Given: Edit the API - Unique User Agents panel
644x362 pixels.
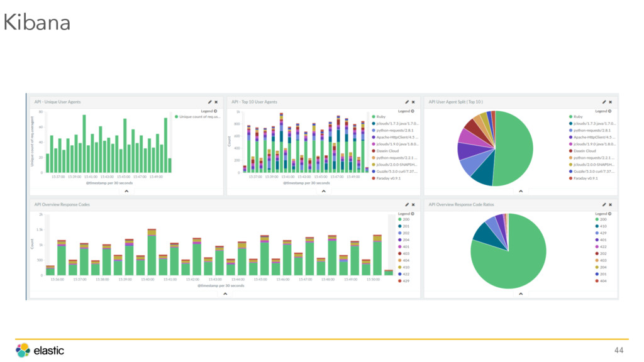Looking at the screenshot, I should (209, 102).
